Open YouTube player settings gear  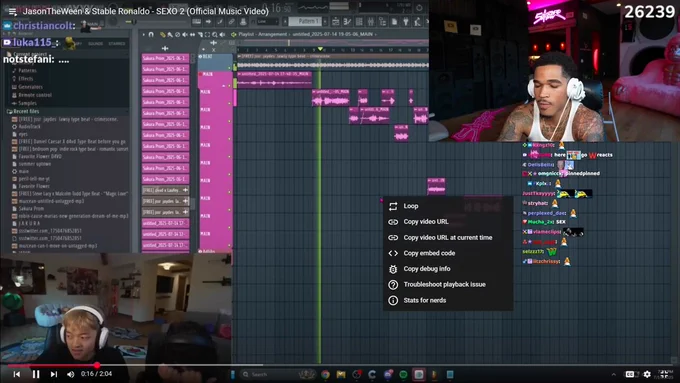click(x=647, y=374)
